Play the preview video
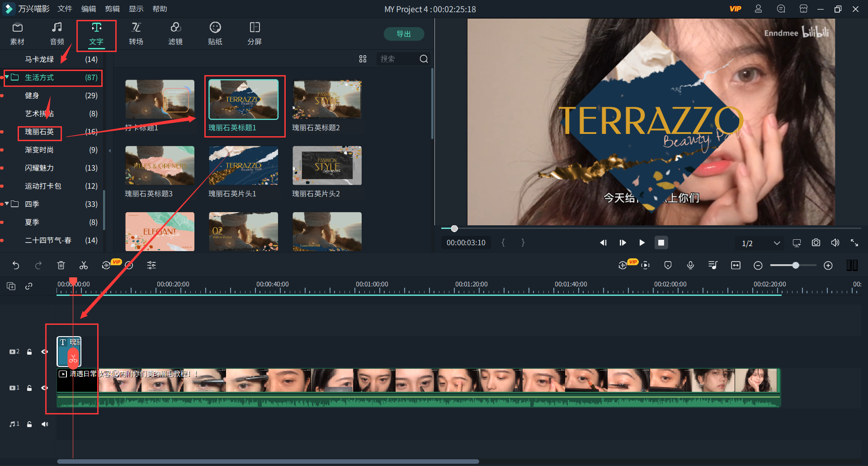This screenshot has height=466, width=868. click(642, 243)
